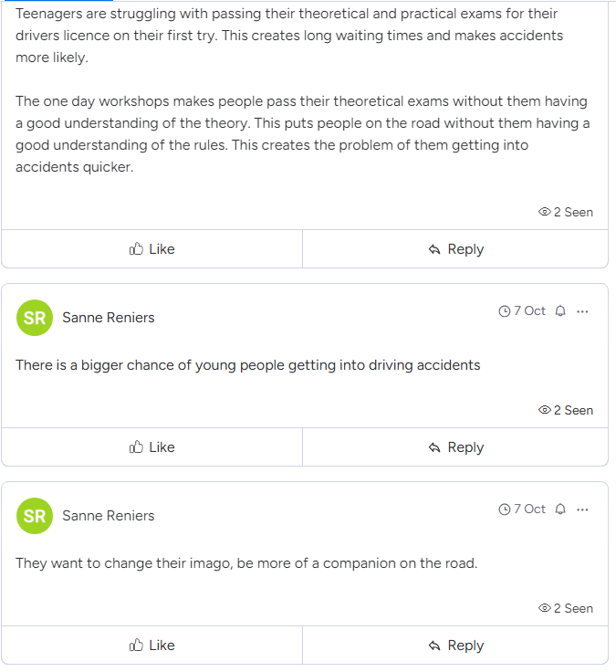This screenshot has height=672, width=616.
Task: Click the SR avatar on driving accidents update
Action: click(x=35, y=318)
